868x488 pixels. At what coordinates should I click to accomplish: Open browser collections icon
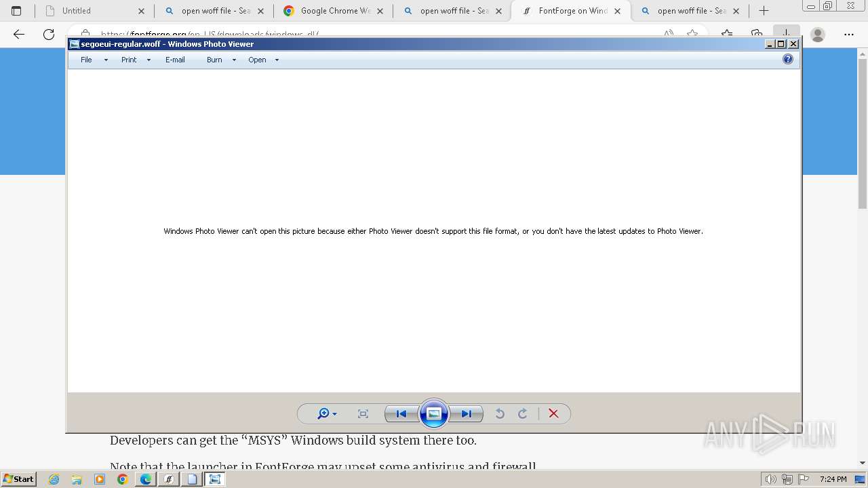tap(757, 34)
